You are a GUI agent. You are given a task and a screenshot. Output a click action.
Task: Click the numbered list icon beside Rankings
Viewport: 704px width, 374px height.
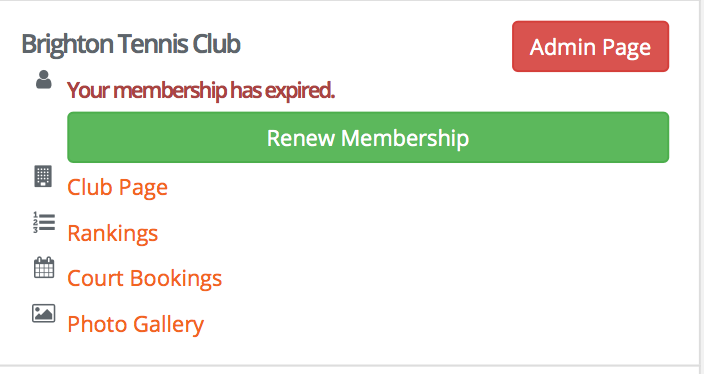coord(44,223)
